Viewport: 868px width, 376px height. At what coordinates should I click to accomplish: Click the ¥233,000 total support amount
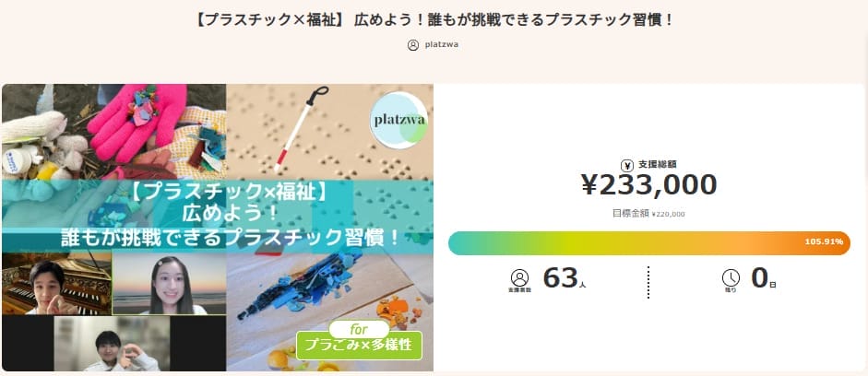[x=648, y=185]
